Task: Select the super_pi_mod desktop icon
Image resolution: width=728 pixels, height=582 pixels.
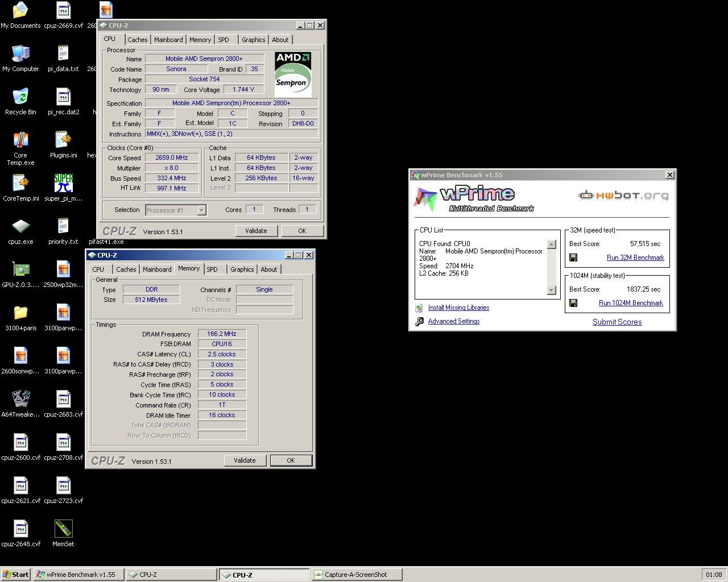Action: [x=63, y=183]
